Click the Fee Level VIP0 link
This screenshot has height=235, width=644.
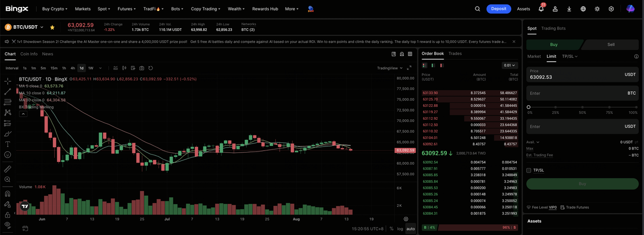(541, 207)
